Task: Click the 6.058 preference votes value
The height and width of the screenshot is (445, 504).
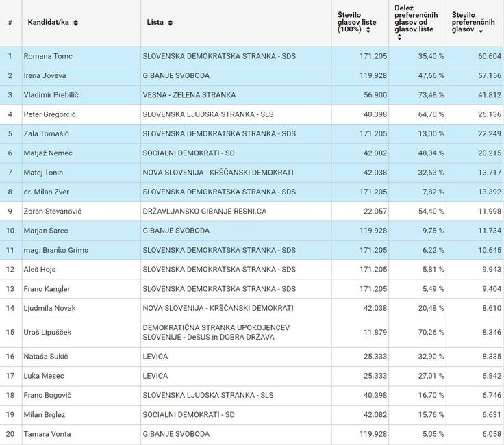Action: pos(492,434)
